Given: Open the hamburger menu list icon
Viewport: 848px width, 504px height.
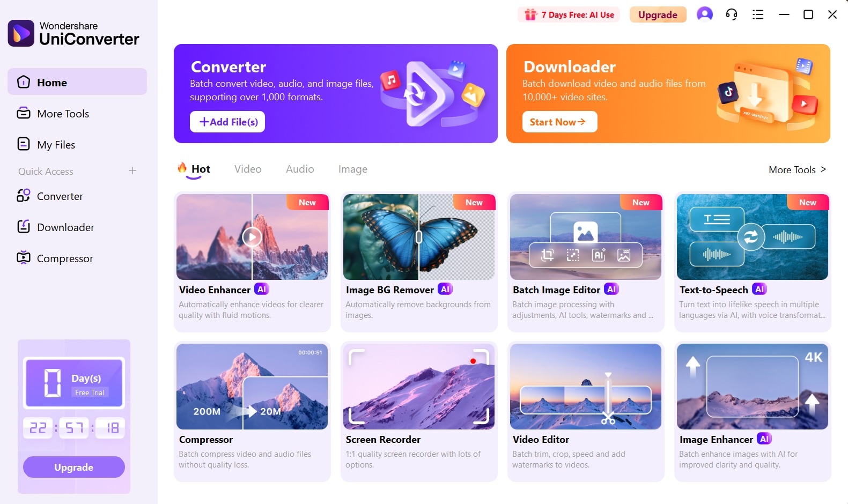Looking at the screenshot, I should [758, 14].
